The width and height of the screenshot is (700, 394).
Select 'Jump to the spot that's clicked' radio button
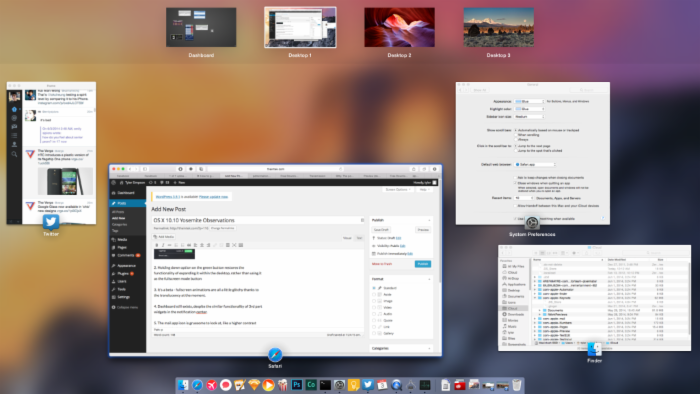(516, 151)
